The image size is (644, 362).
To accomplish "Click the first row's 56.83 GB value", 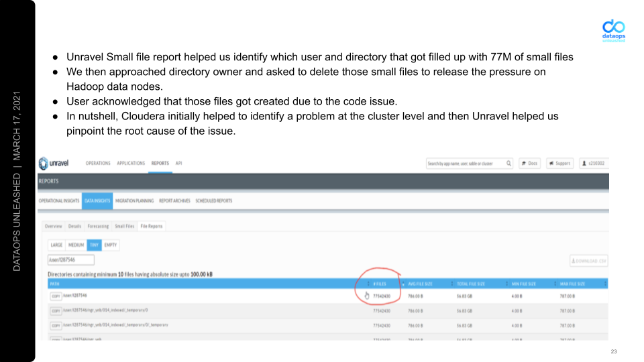I will (x=464, y=296).
